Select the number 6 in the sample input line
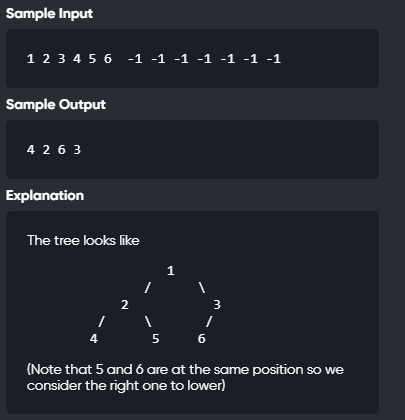Image resolution: width=405 pixels, height=420 pixels. click(x=107, y=59)
